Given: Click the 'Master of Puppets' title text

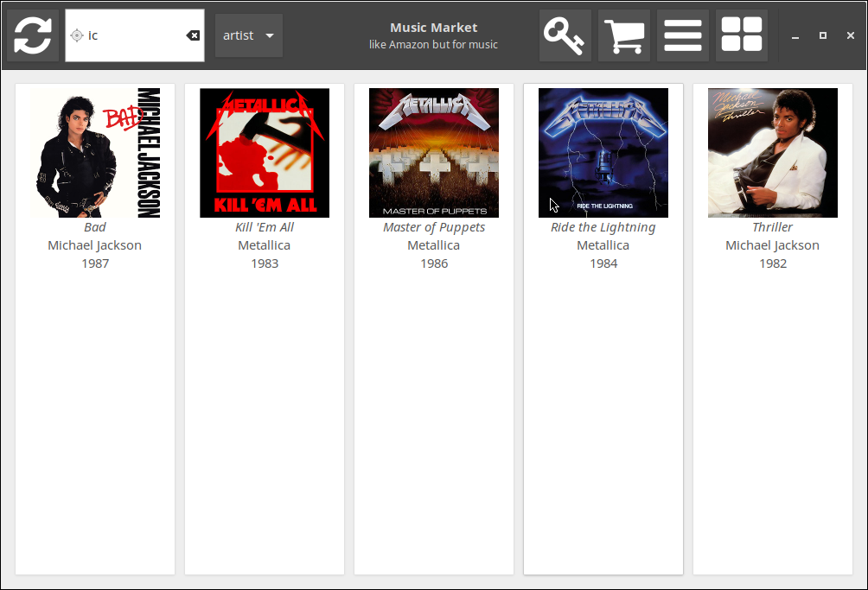Looking at the screenshot, I should pos(434,227).
